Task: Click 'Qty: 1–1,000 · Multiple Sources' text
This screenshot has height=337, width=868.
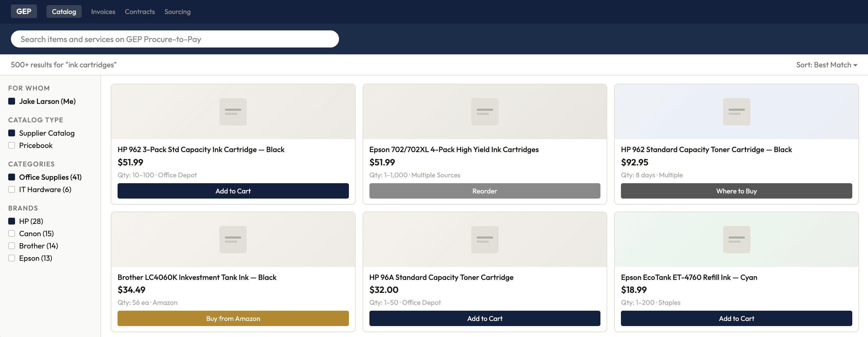Action: pos(415,175)
